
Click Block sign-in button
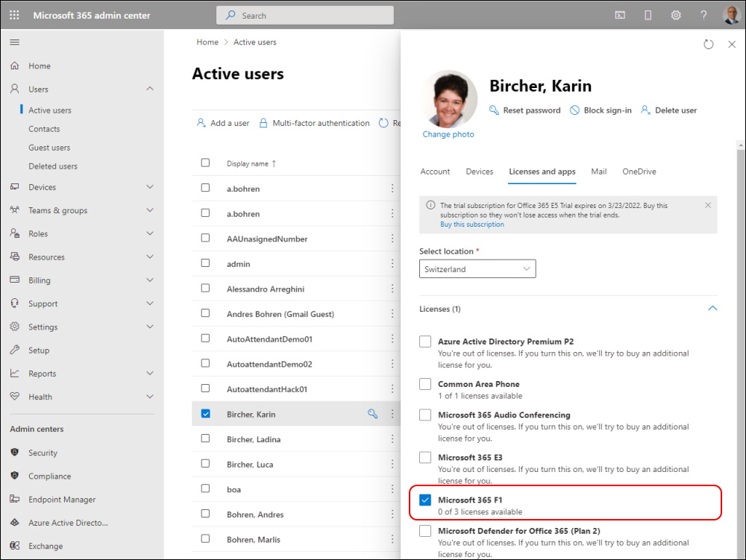[x=601, y=110]
